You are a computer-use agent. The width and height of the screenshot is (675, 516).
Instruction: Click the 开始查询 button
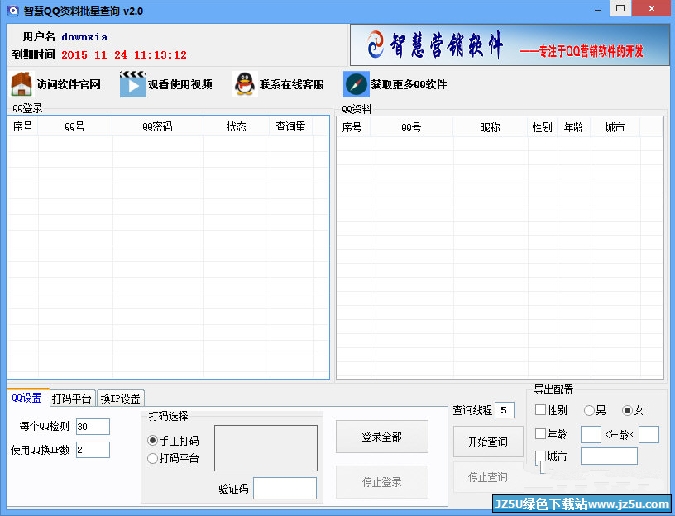click(488, 442)
